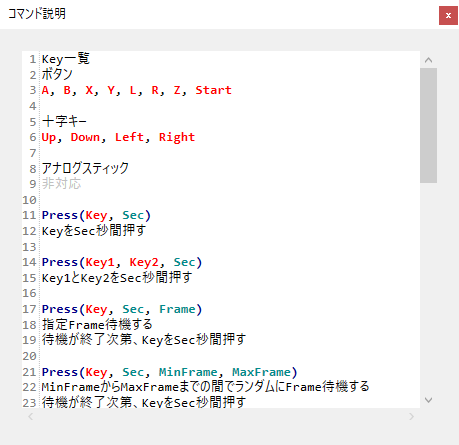
Task: Click 'Frame' parameter on line 17
Action: (x=177, y=309)
